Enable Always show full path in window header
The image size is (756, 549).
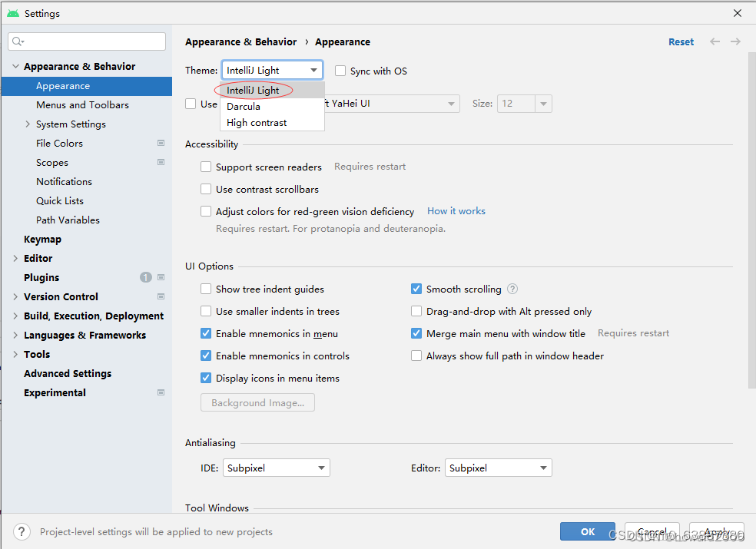pyautogui.click(x=416, y=356)
